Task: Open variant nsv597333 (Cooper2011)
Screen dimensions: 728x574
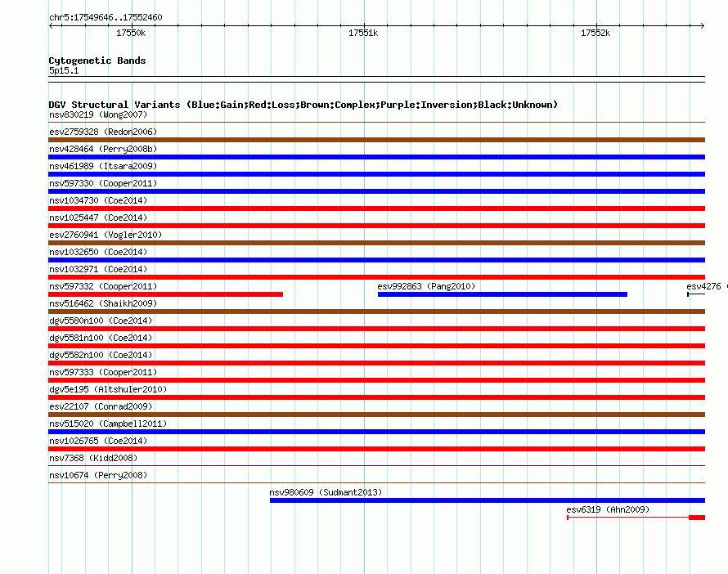Action: 103,372
